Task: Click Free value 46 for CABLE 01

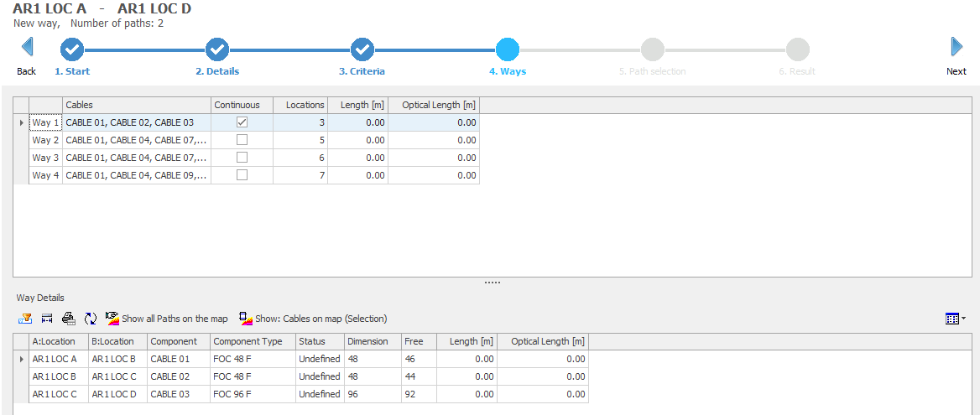Action: [x=418, y=359]
